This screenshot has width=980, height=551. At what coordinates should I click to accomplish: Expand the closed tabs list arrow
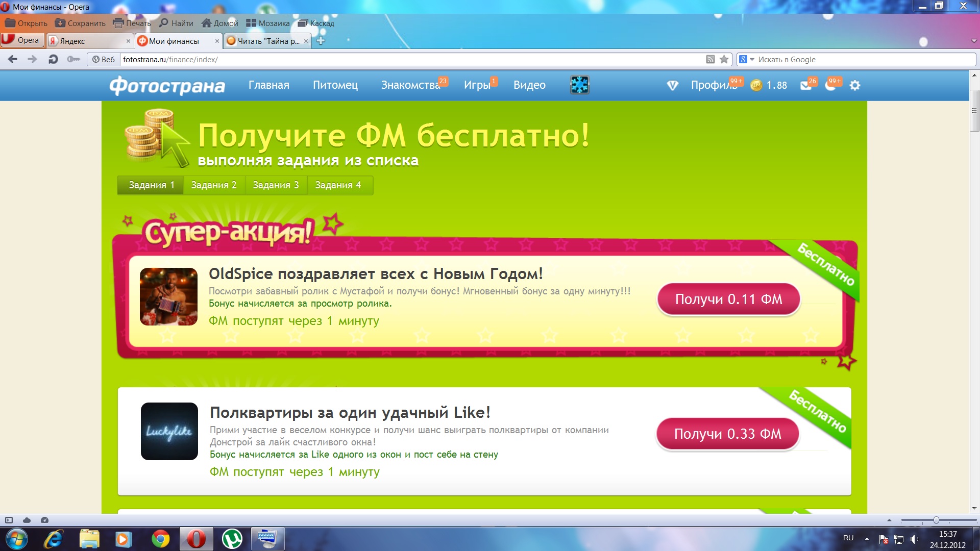pyautogui.click(x=973, y=41)
